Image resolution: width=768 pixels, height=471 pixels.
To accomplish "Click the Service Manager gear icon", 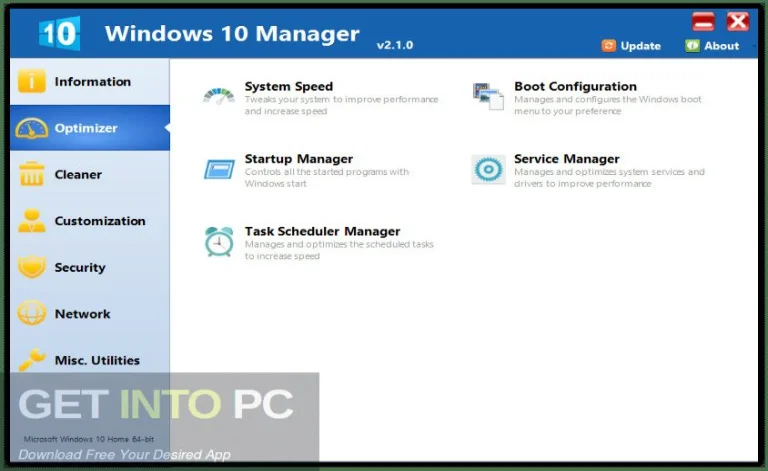I will [x=488, y=169].
